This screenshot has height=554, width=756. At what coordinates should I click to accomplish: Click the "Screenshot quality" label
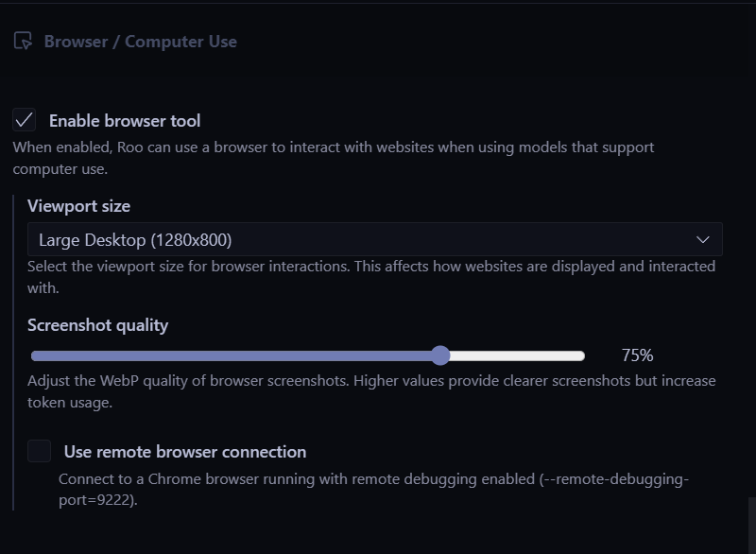pos(97,325)
